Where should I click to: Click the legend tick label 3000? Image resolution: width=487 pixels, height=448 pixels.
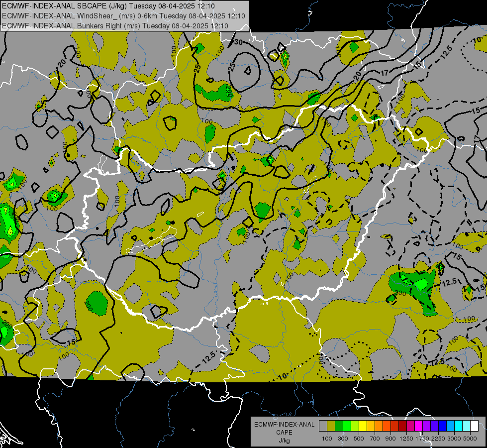coord(454,439)
